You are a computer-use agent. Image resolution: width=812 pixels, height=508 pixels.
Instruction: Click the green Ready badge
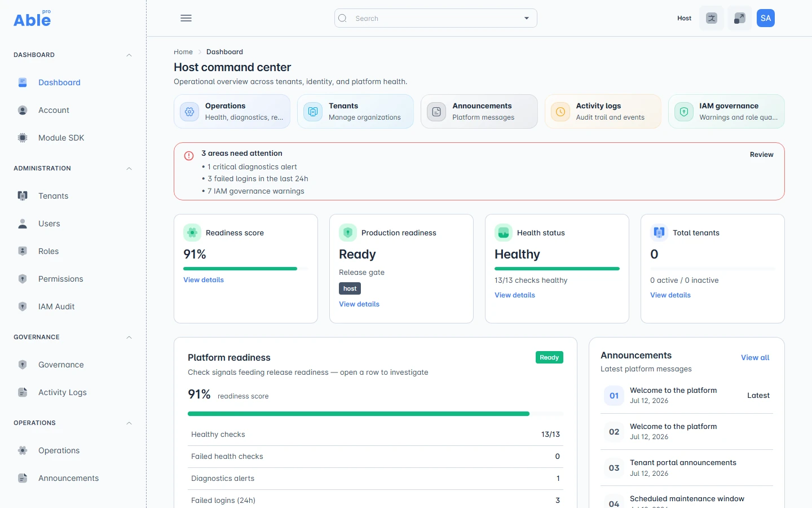[549, 357]
